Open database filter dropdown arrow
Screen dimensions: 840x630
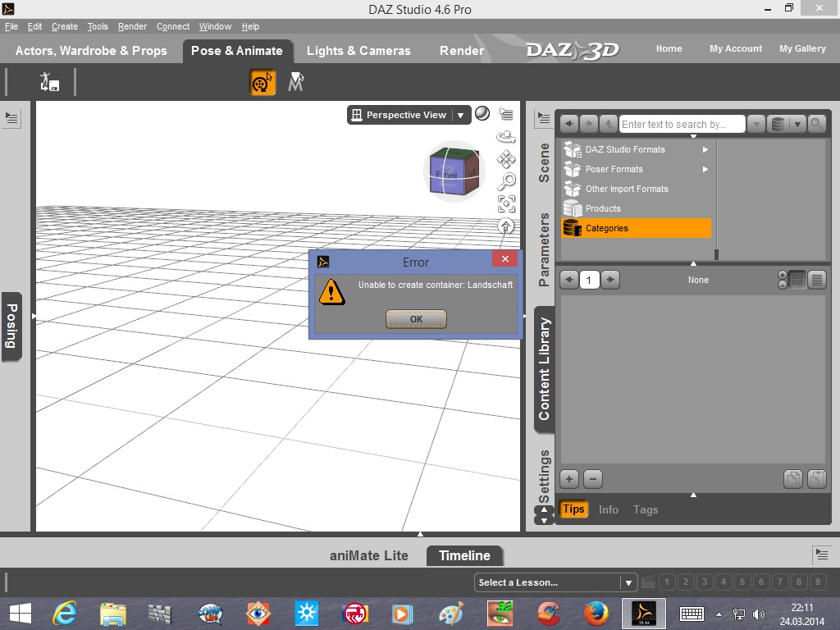point(797,125)
